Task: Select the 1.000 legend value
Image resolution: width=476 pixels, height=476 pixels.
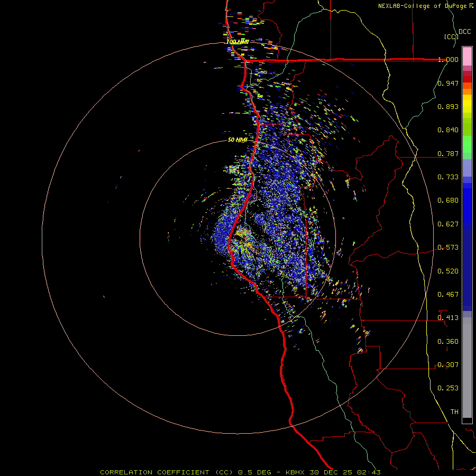Action: 448,59
